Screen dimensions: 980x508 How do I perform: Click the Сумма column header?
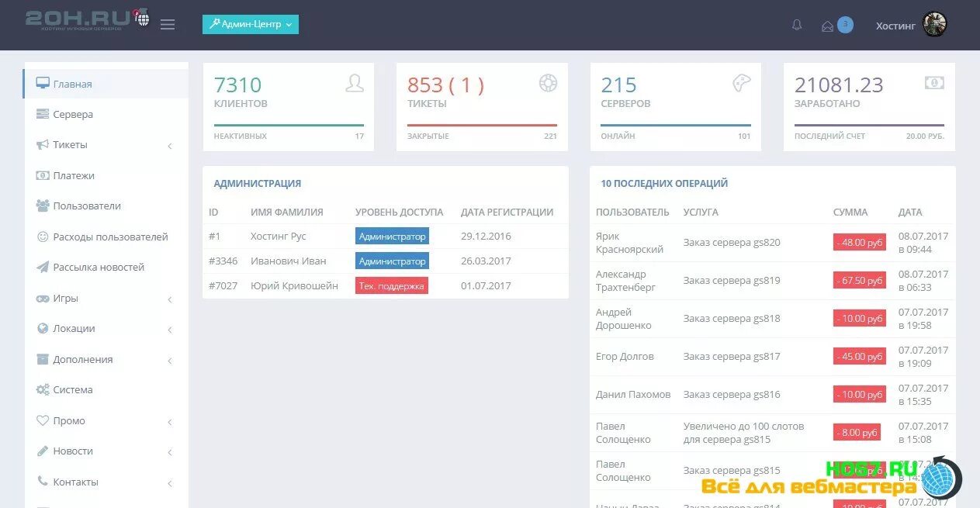point(850,213)
